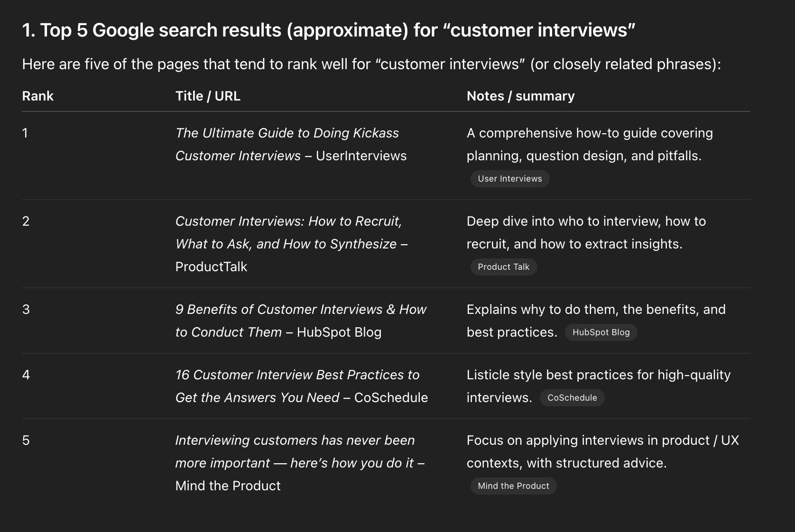Click the Listicle style best practices summary
The image size is (795, 532).
pos(598,375)
